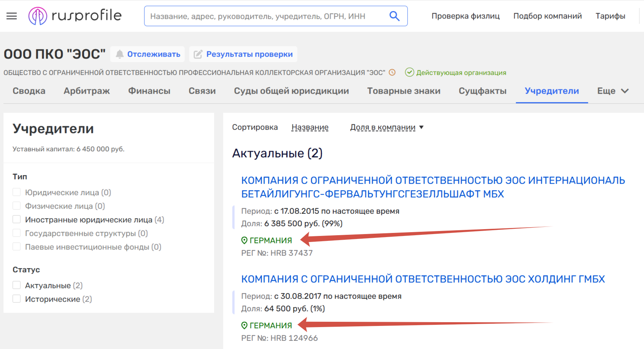Enable the Исторические status checkbox
The width and height of the screenshot is (644, 349).
[17, 299]
